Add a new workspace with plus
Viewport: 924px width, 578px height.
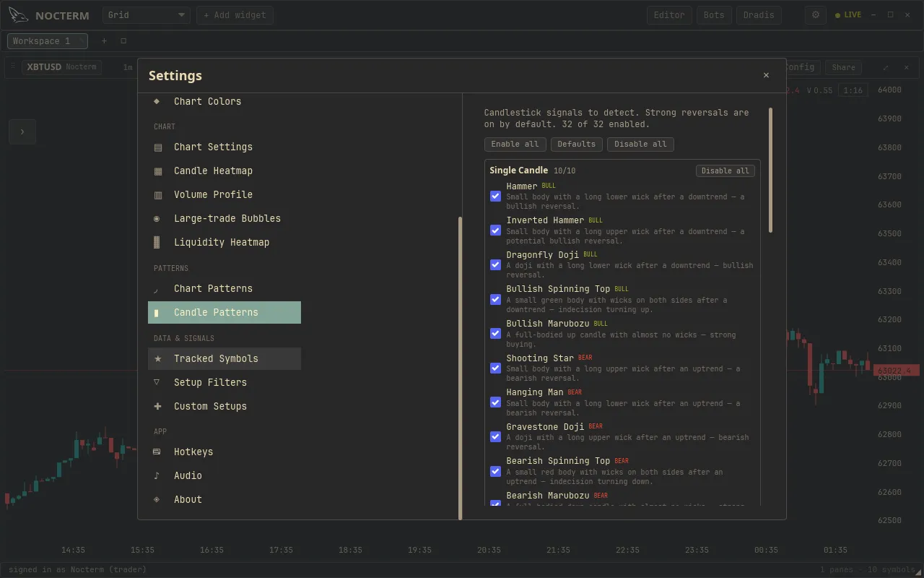point(104,41)
